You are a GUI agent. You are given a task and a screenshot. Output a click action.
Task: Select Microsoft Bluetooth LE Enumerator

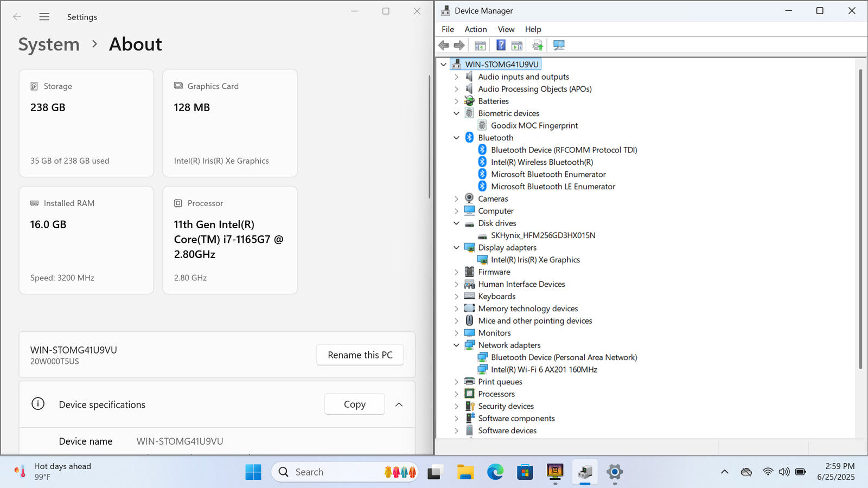click(553, 187)
